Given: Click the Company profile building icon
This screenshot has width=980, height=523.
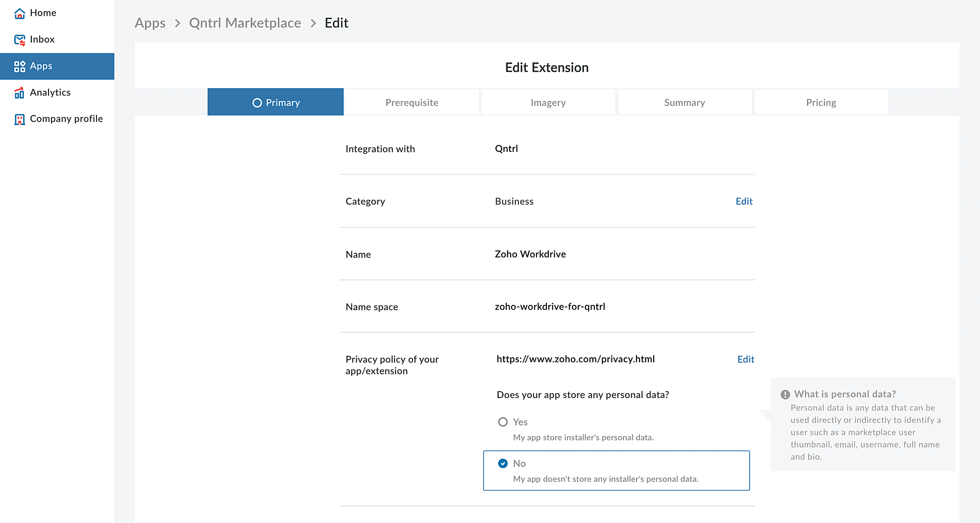Looking at the screenshot, I should coord(20,119).
